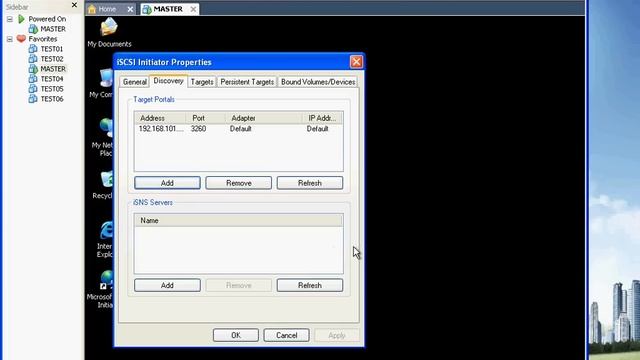The width and height of the screenshot is (640, 360).
Task: Switch to the Targets tab
Action: [202, 82]
